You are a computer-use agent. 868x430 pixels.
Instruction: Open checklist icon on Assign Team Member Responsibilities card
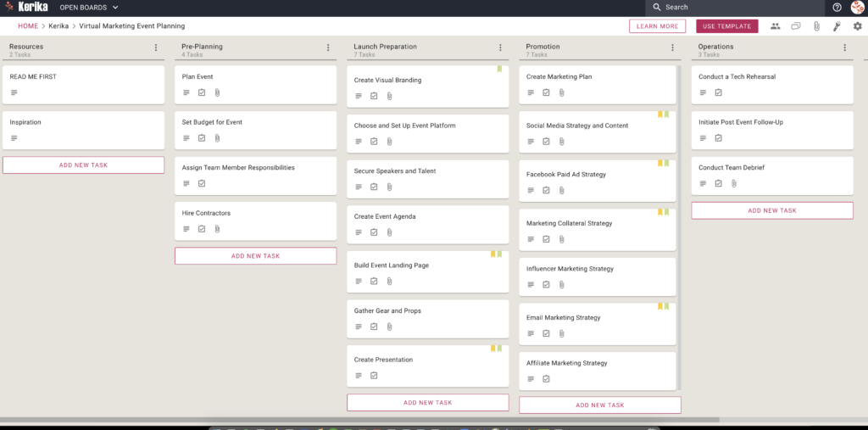(202, 183)
